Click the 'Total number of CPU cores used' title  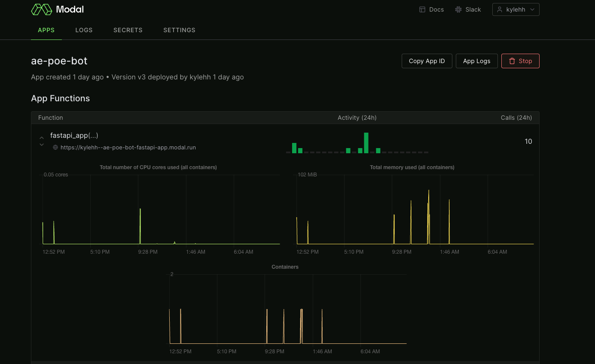click(158, 167)
